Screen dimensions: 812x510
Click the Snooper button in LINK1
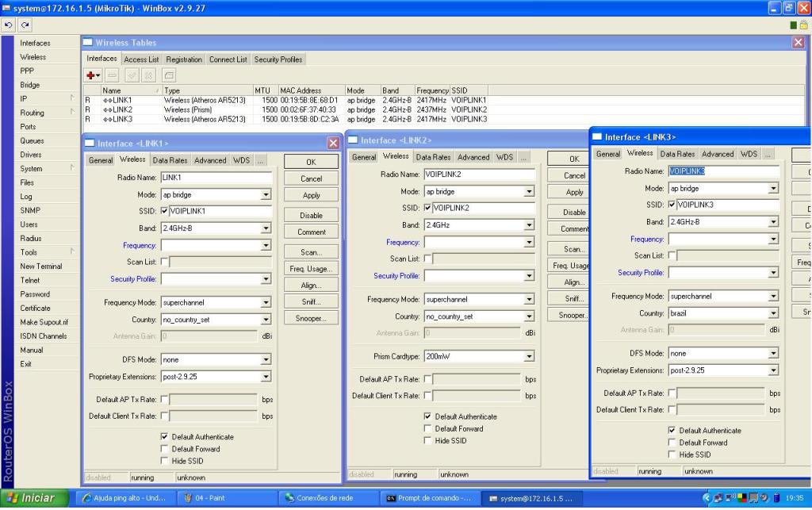pos(311,318)
